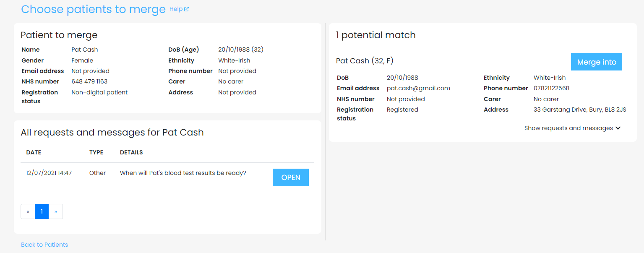The image size is (644, 253).
Task: Follow the Back to Patients link
Action: [44, 245]
